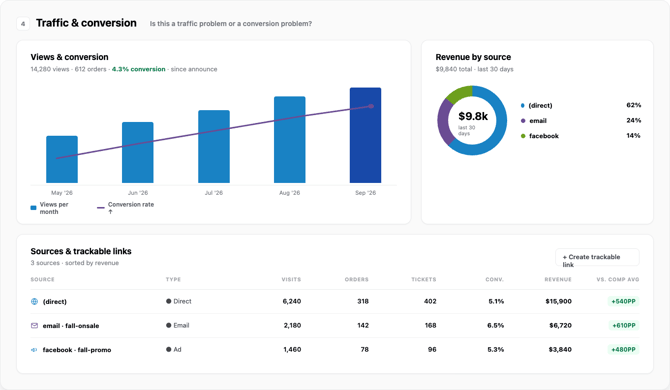Click the section number 4 badge
The height and width of the screenshot is (390, 670).
23,23
